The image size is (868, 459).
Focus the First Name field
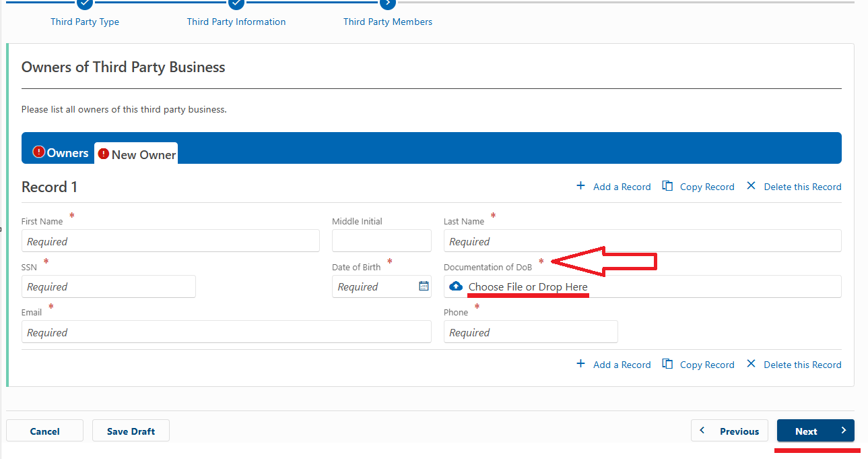[170, 241]
